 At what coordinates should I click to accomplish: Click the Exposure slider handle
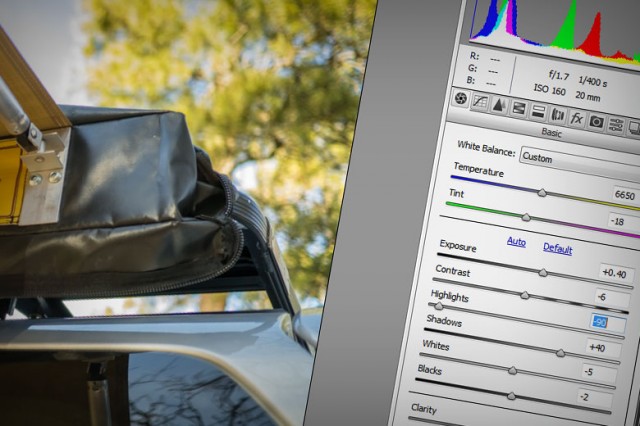click(543, 272)
